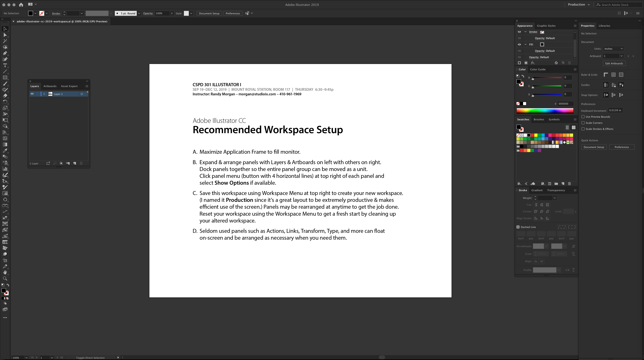The height and width of the screenshot is (360, 644).
Task: Adjust the R red slider
Action: click(547, 78)
